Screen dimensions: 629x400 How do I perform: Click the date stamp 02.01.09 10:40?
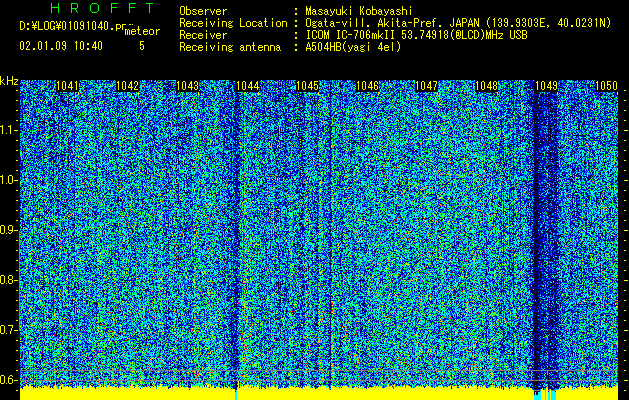61,46
